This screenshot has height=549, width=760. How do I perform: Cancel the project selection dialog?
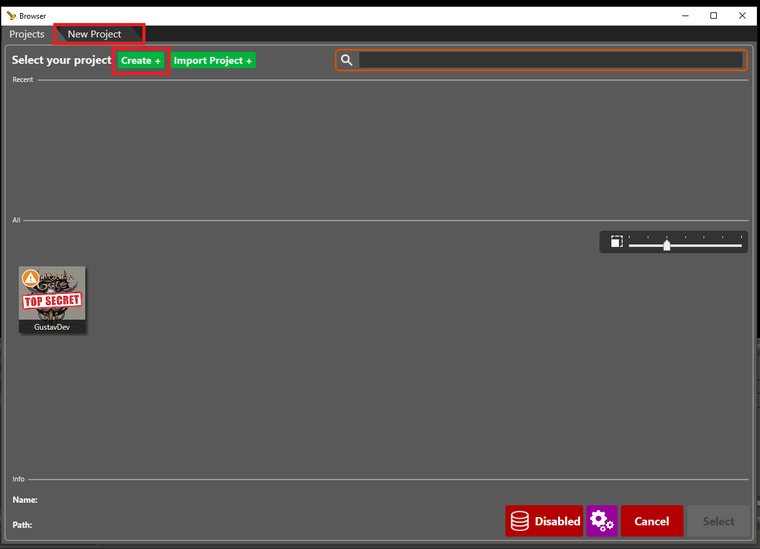[651, 521]
